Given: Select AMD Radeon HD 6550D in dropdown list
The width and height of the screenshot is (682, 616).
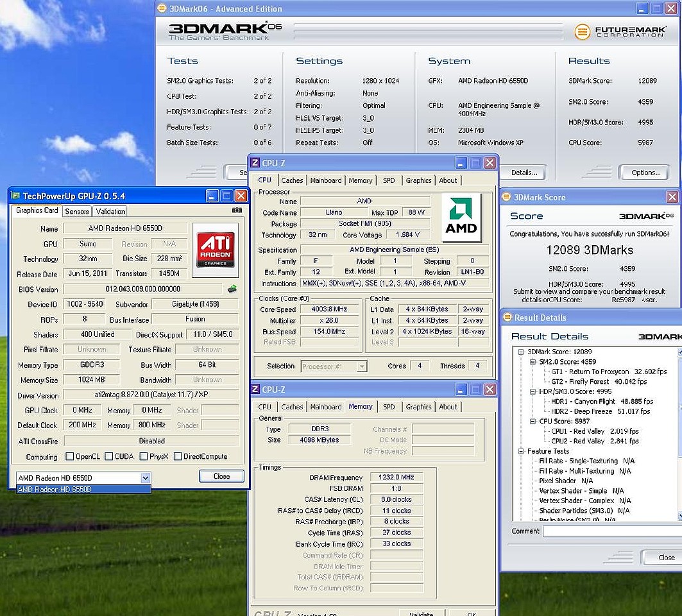Looking at the screenshot, I should click(x=83, y=489).
